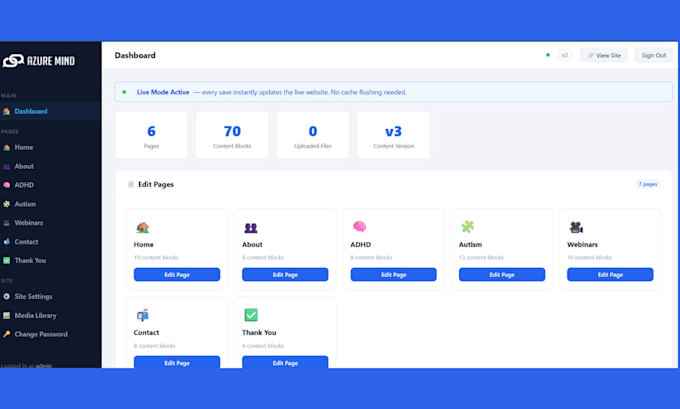The image size is (680, 409).
Task: Open Webinars in the sidebar
Action: tap(50, 223)
